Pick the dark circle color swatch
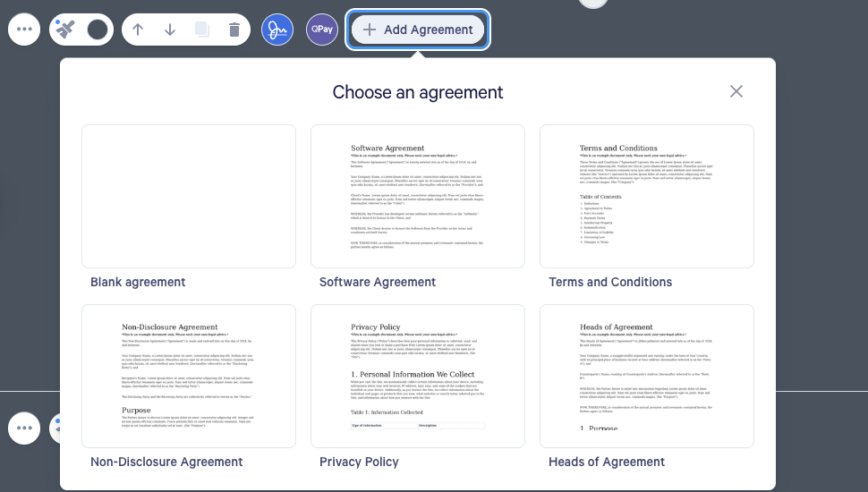This screenshot has height=492, width=868. [98, 30]
